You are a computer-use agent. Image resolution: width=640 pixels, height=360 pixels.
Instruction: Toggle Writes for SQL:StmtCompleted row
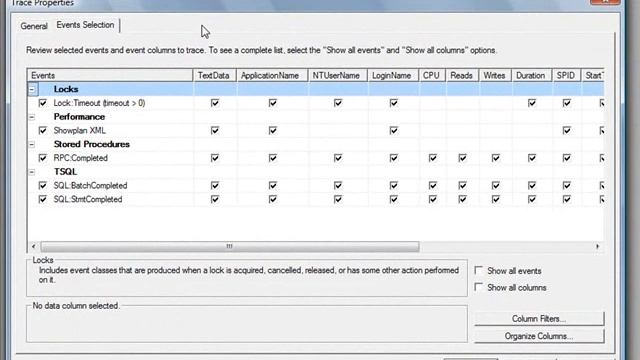point(496,199)
